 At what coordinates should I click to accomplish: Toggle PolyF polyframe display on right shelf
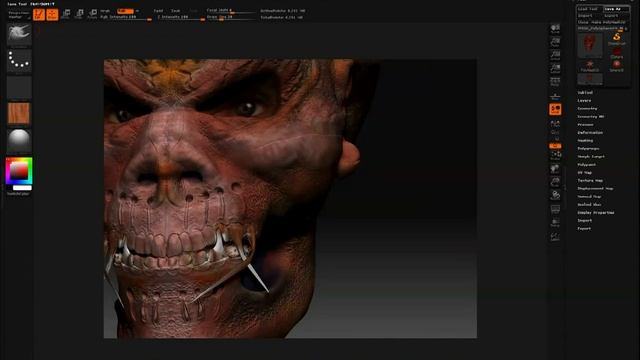[555, 209]
